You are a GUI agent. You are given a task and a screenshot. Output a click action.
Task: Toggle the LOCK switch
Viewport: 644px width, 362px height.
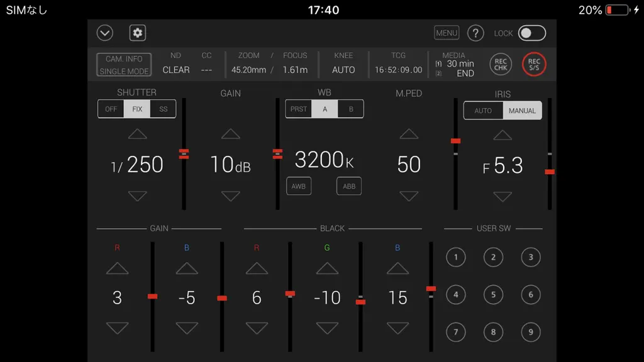click(532, 33)
